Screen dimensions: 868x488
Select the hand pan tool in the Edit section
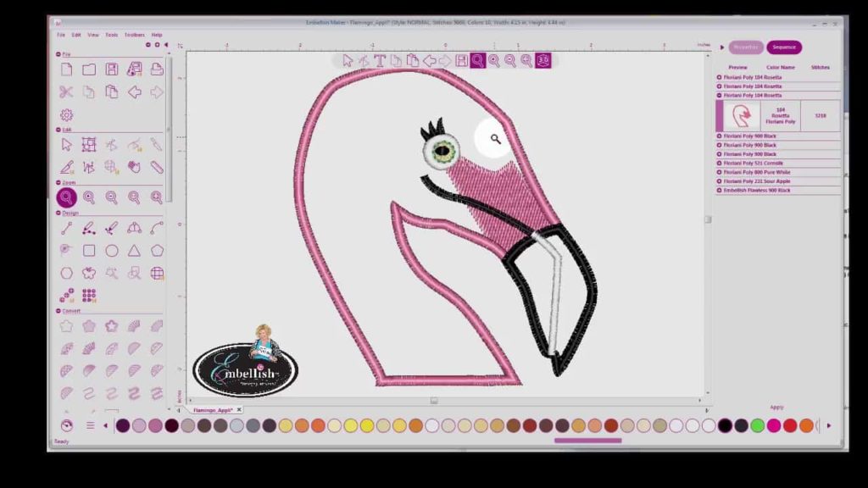click(x=134, y=165)
